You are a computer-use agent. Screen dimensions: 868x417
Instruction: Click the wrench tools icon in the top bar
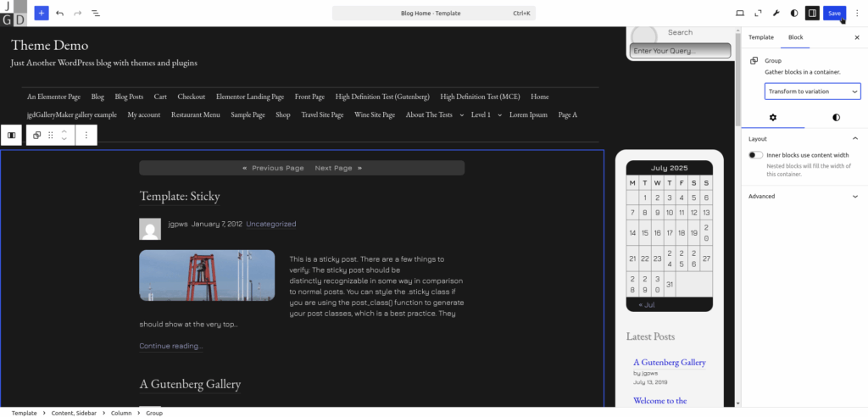pyautogui.click(x=776, y=14)
